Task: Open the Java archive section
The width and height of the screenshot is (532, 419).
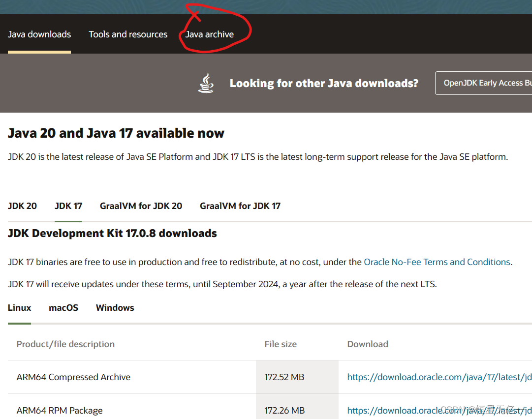Action: pos(209,34)
